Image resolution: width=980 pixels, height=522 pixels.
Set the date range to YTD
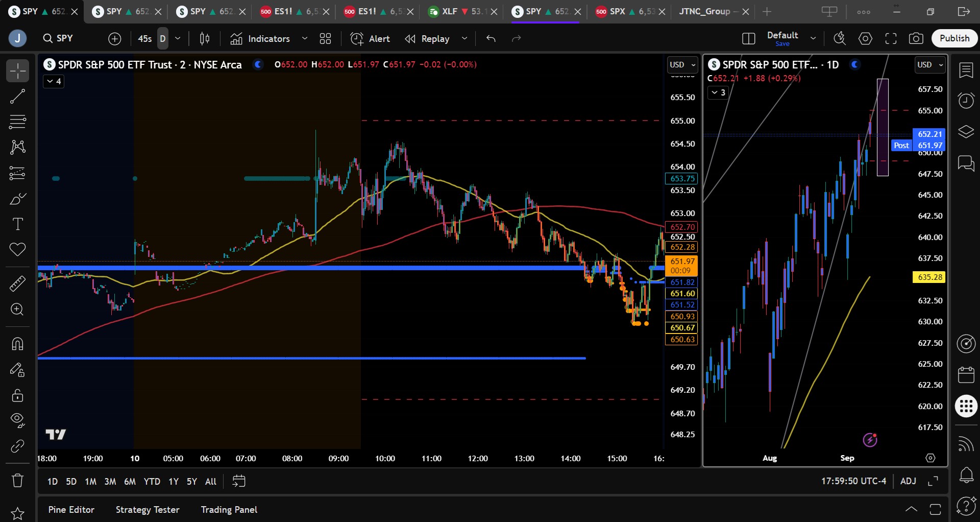pos(152,482)
